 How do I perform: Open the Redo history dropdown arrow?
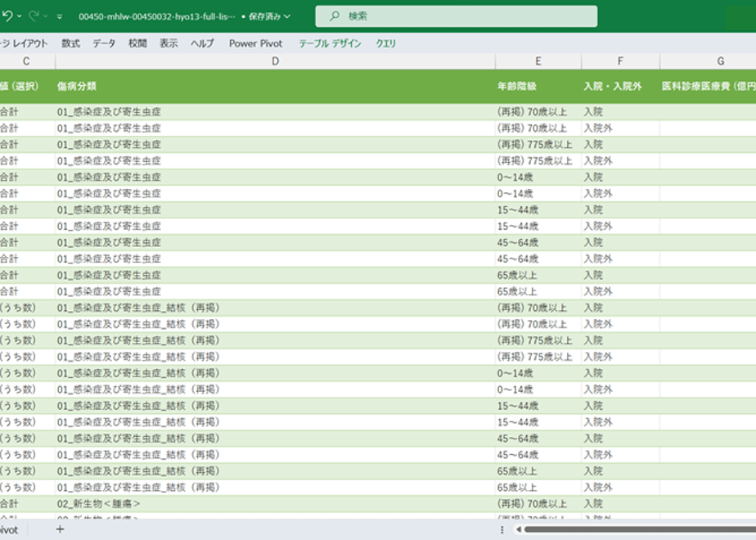coord(46,16)
